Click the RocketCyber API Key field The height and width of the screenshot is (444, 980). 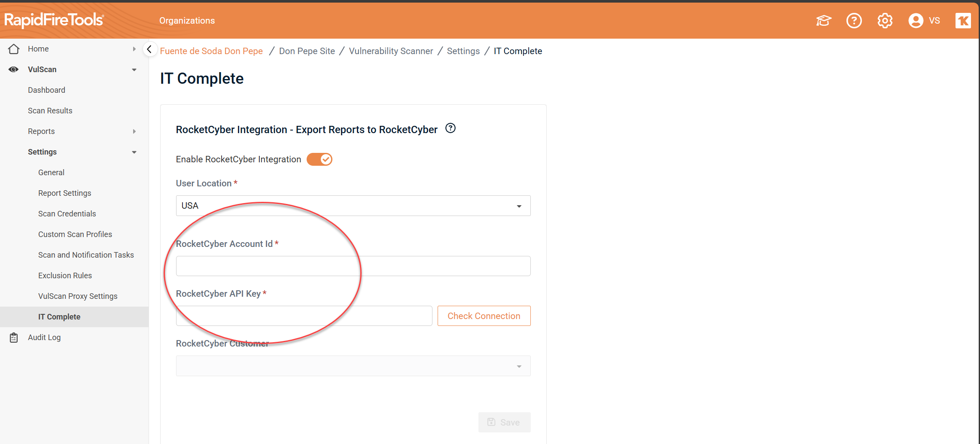click(x=304, y=316)
